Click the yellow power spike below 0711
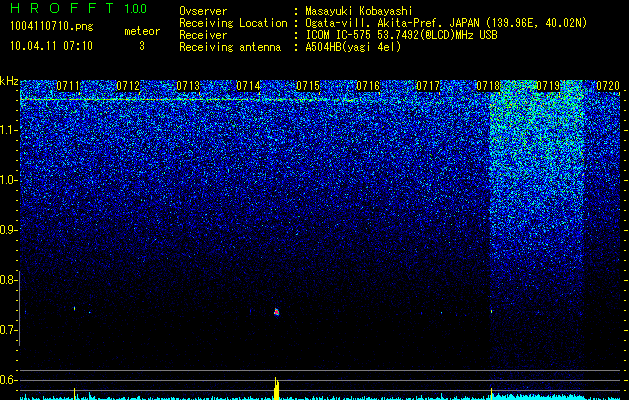 74,393
